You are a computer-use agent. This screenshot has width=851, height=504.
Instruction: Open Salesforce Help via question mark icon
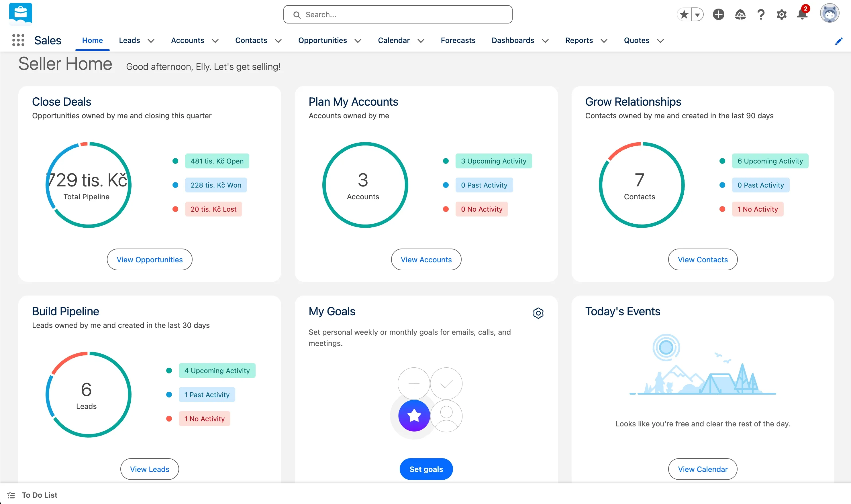tap(761, 14)
